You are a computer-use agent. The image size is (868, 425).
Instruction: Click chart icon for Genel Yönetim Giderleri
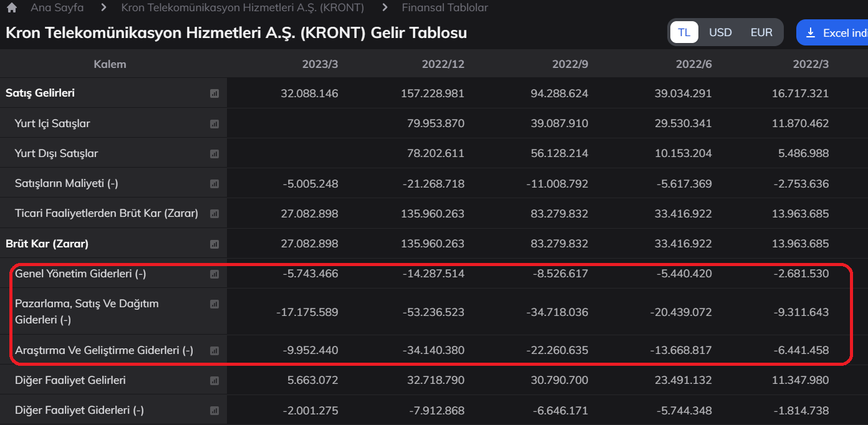215,274
